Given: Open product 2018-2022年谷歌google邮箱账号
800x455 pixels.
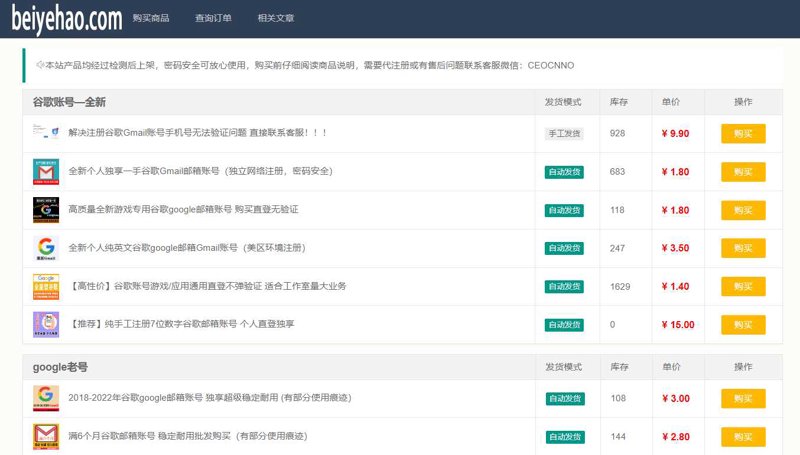Looking at the screenshot, I should (210, 397).
